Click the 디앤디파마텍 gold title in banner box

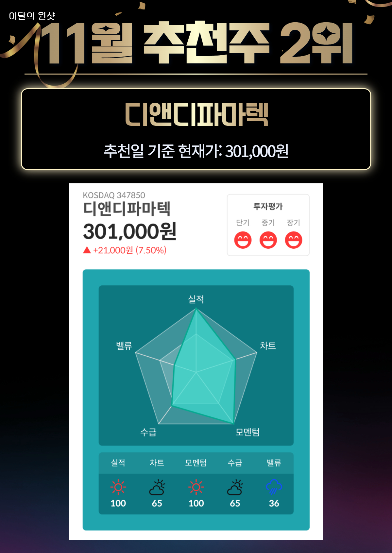[x=196, y=114]
